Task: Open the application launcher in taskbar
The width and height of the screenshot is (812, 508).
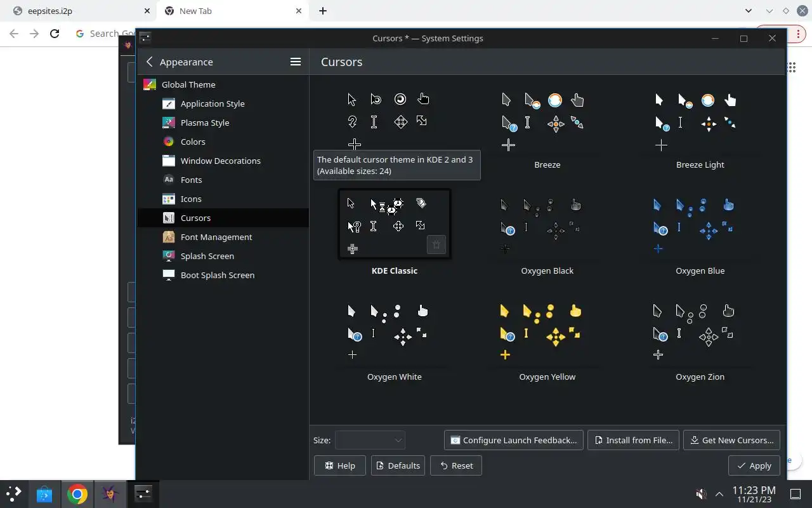Action: tap(14, 493)
